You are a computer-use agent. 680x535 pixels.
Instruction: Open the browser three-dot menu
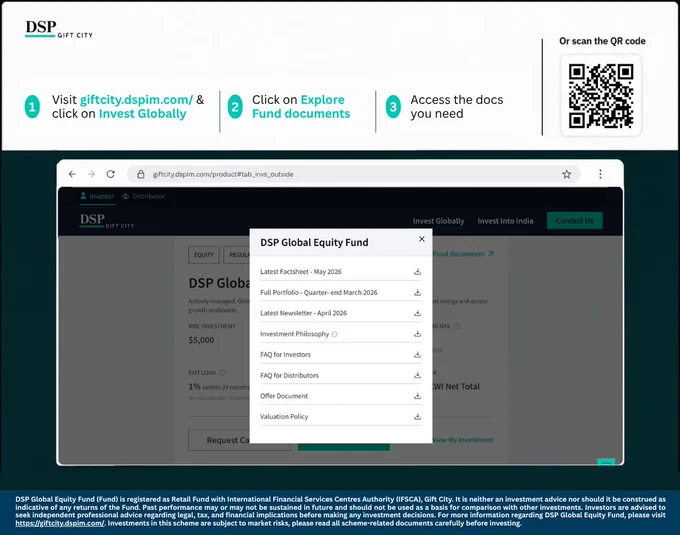click(600, 174)
